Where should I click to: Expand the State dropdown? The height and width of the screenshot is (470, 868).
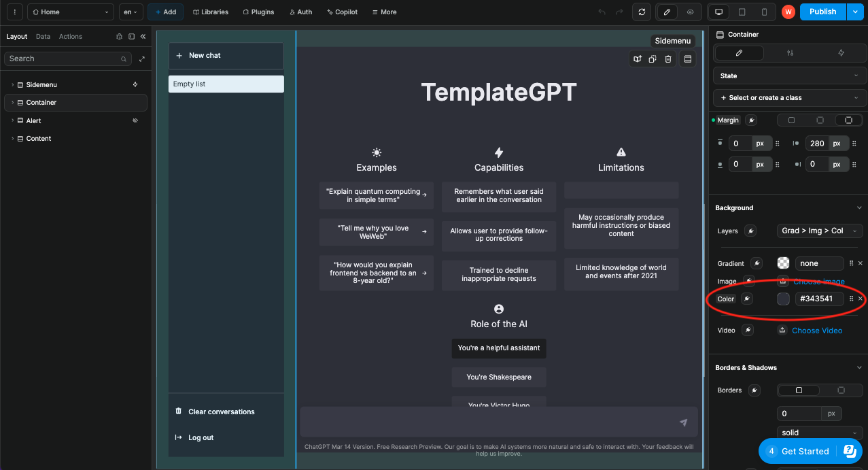point(788,75)
